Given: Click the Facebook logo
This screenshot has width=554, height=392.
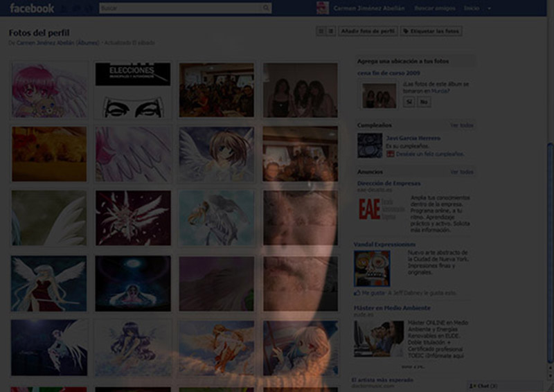Looking at the screenshot, I should point(32,8).
